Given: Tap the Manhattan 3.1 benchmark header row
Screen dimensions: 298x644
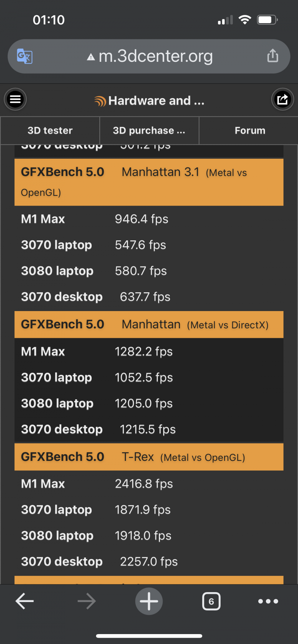Looking at the screenshot, I should pos(149,182).
